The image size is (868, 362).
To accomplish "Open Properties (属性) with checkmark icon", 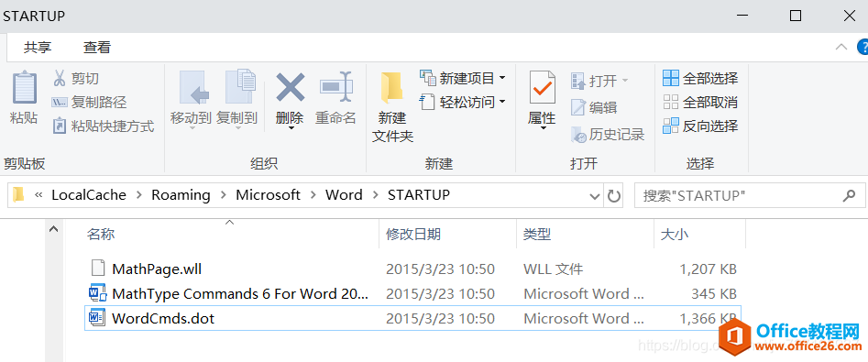I will [x=542, y=87].
